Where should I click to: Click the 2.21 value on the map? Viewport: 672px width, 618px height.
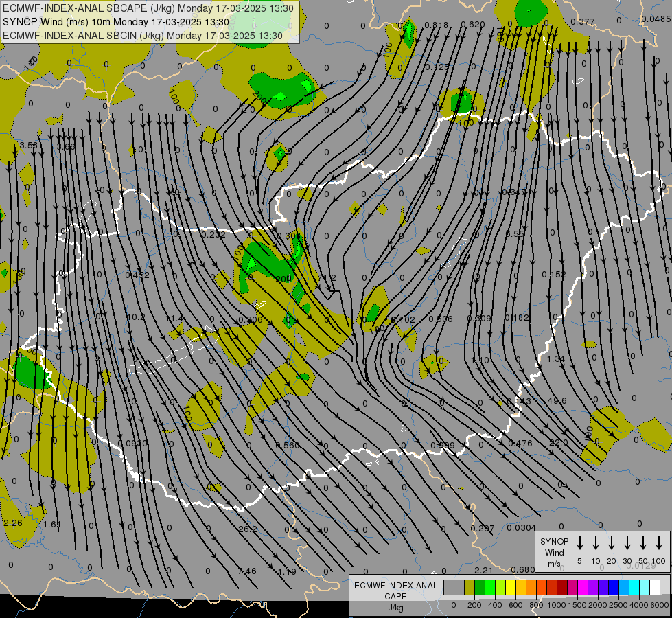pos(484,570)
